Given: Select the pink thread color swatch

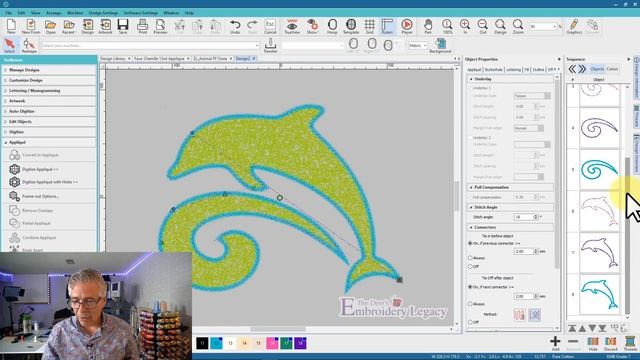Looking at the screenshot, I should click(x=272, y=343).
